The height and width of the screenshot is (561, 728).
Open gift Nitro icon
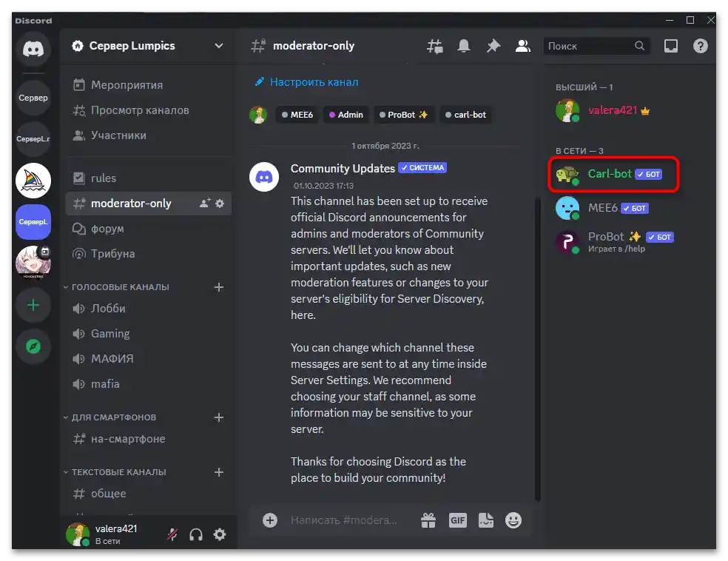428,520
